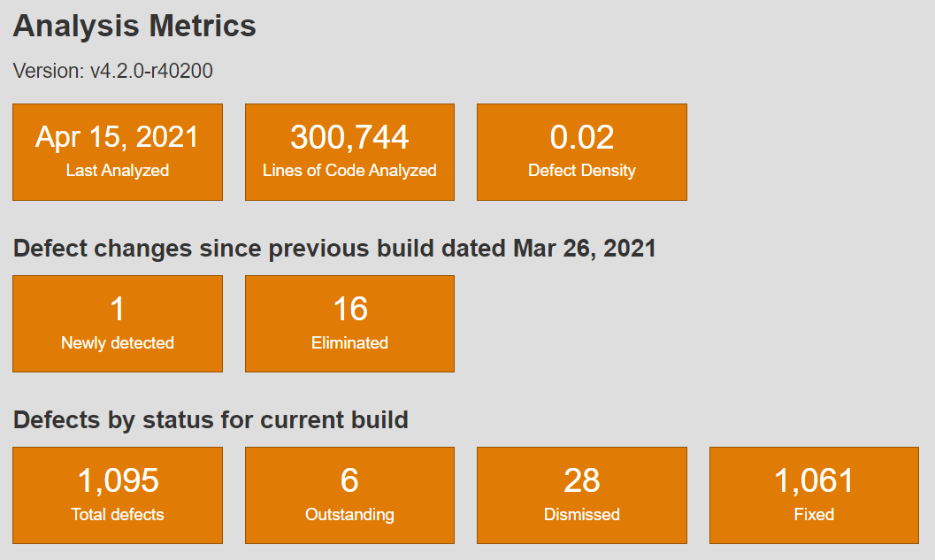Click the Fixed label text
Image resolution: width=935 pixels, height=560 pixels.
pos(814,514)
